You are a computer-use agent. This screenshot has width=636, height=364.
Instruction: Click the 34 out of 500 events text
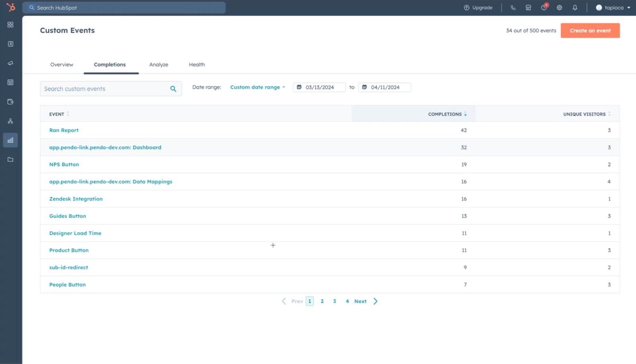[x=531, y=31]
